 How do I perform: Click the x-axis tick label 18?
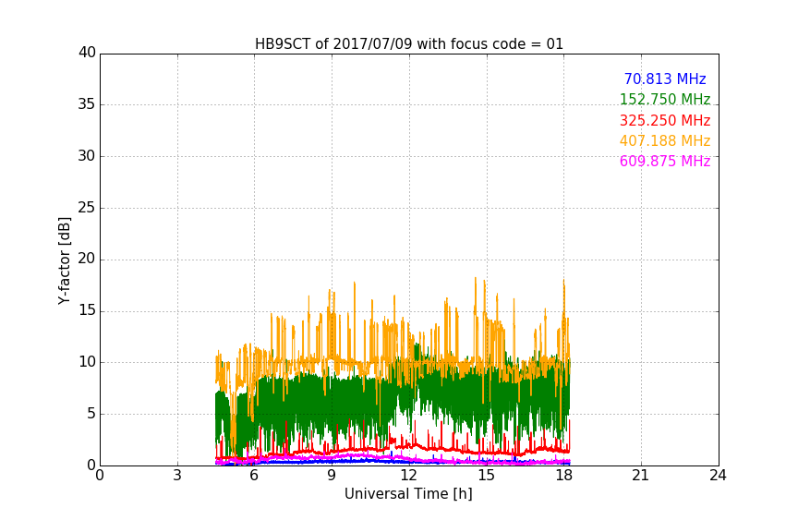coord(564,476)
